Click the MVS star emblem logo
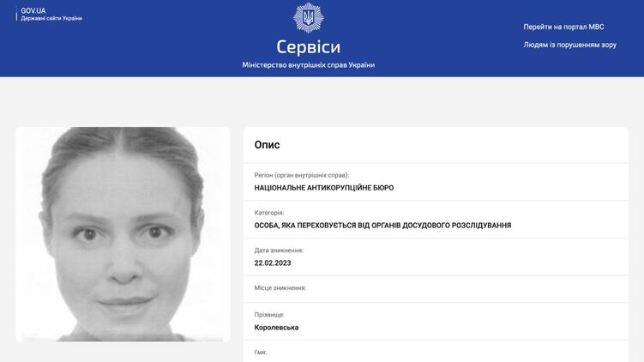 308,18
